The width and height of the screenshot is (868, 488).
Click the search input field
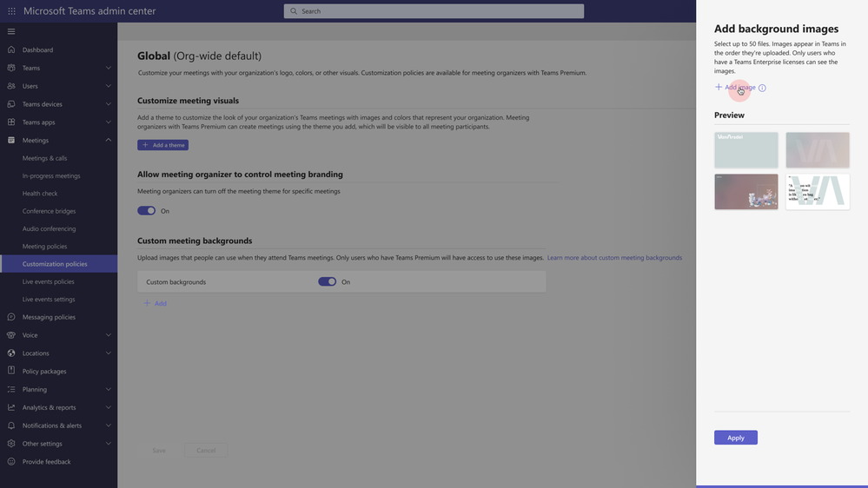point(434,11)
